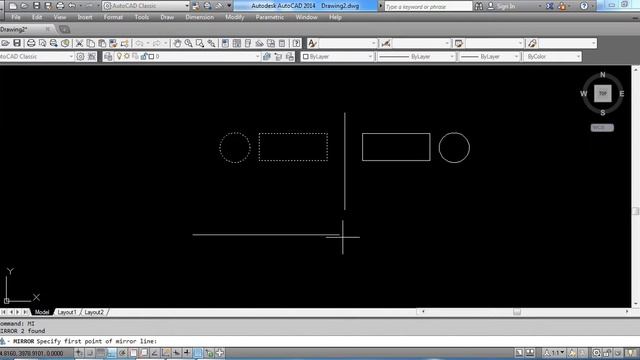Click the Plot Preview icon in the Standard toolbar
This screenshot has width=640, height=360.
[42, 43]
